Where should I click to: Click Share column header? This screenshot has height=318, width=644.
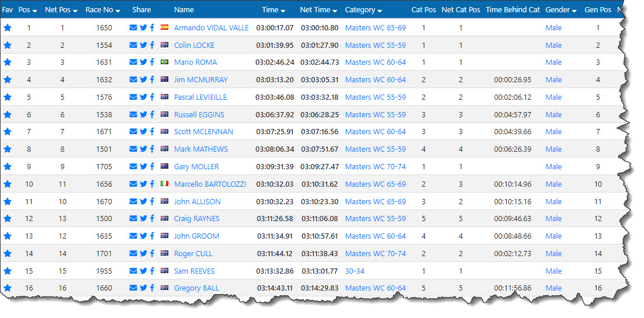coord(141,10)
